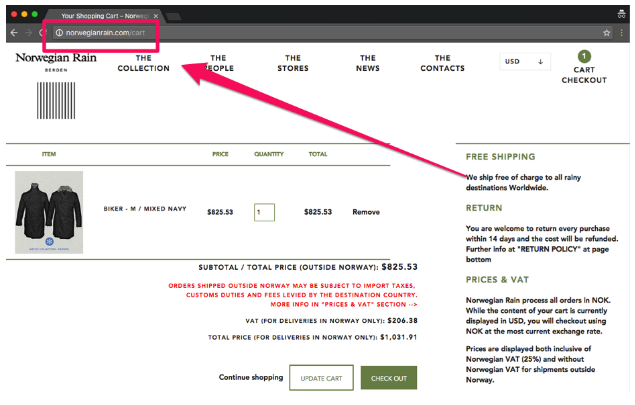Click Continue shopping link
Screen dimensions: 635x405
pyautogui.click(x=251, y=377)
